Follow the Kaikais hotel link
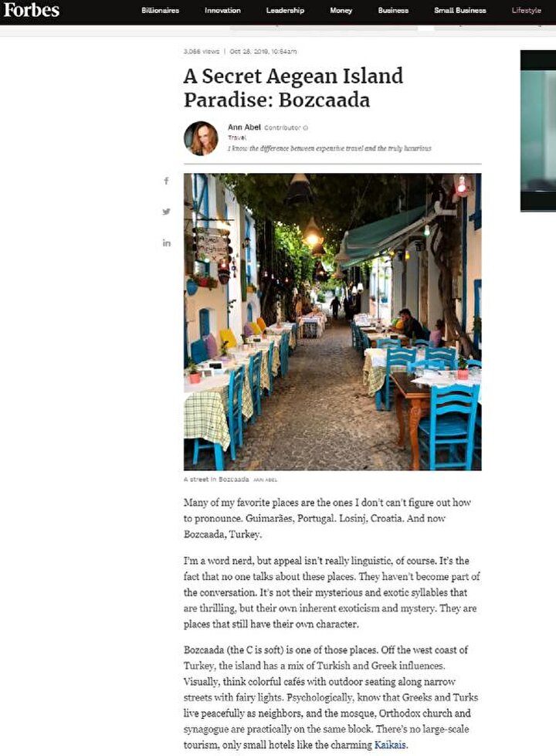The width and height of the screenshot is (556, 756). coord(390,744)
